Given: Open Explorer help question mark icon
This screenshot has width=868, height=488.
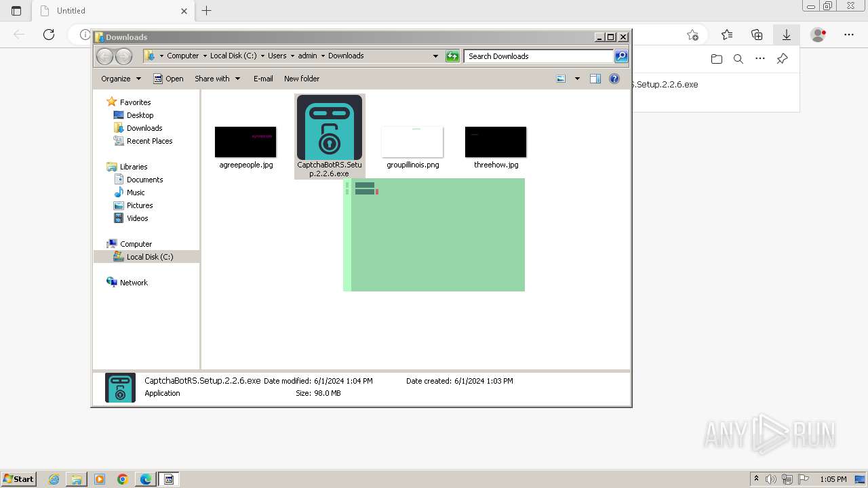Looking at the screenshot, I should tap(614, 79).
